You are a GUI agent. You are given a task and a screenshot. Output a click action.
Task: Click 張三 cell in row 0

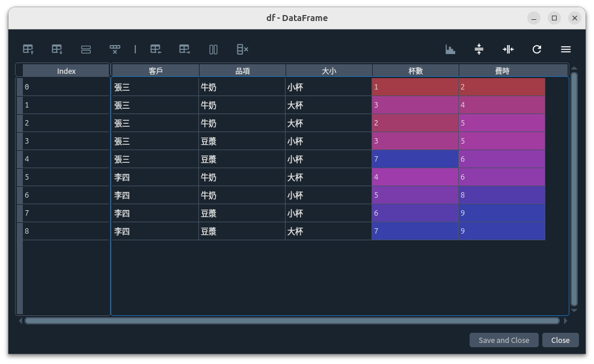coord(155,87)
